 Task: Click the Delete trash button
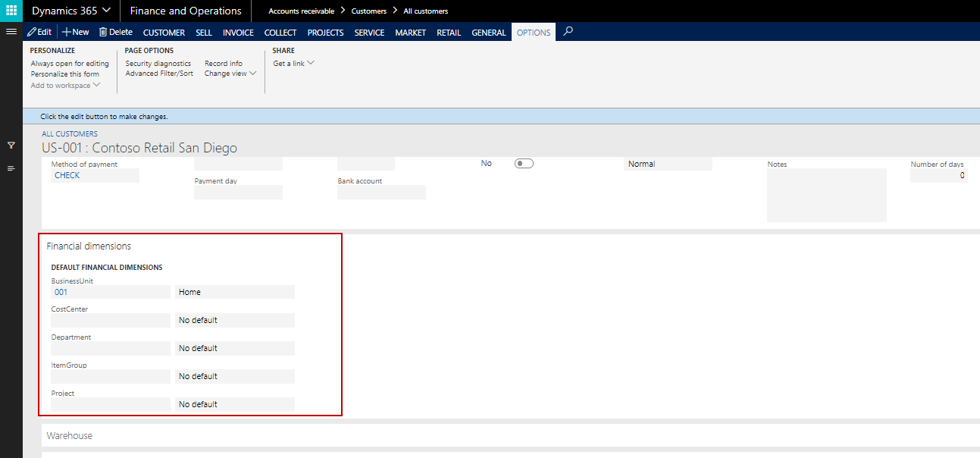[116, 32]
